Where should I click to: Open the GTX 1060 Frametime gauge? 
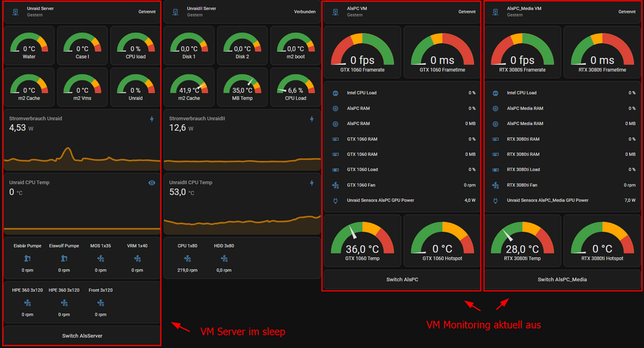pyautogui.click(x=442, y=52)
